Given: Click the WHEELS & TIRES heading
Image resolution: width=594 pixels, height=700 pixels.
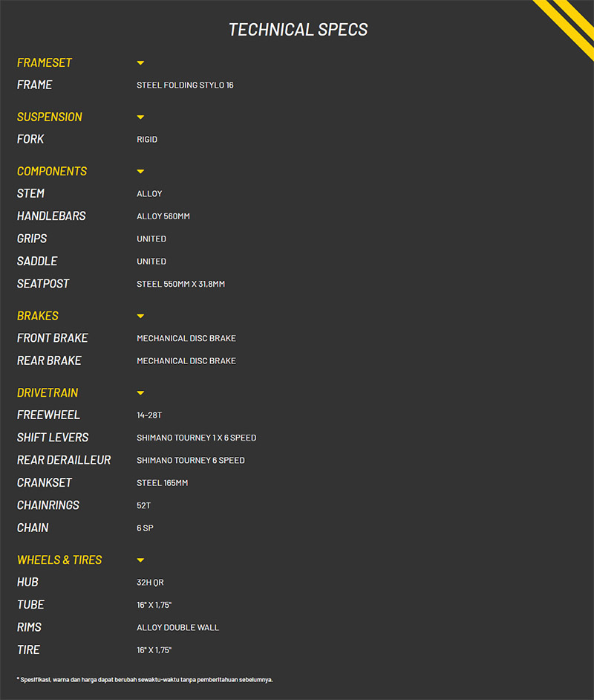Looking at the screenshot, I should pyautogui.click(x=59, y=560).
